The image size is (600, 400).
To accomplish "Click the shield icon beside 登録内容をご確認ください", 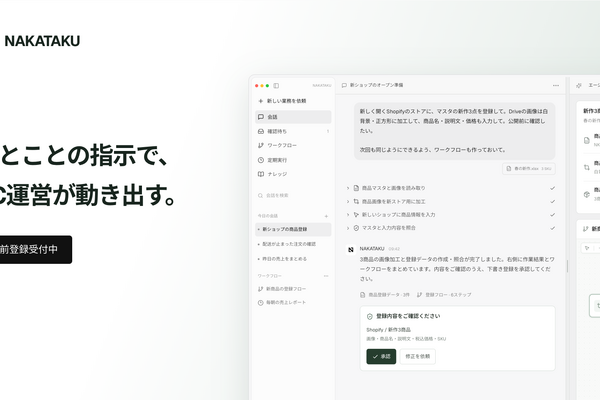I will point(370,317).
